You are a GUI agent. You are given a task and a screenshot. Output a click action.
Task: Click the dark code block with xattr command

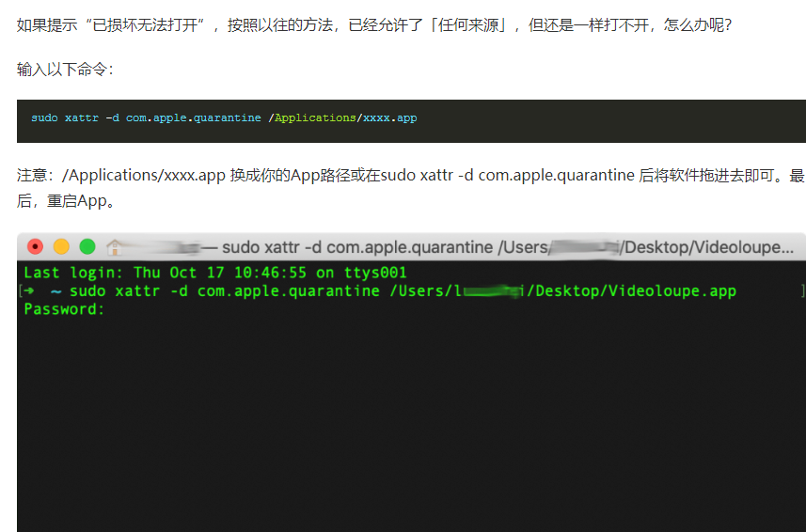(x=564, y=120)
